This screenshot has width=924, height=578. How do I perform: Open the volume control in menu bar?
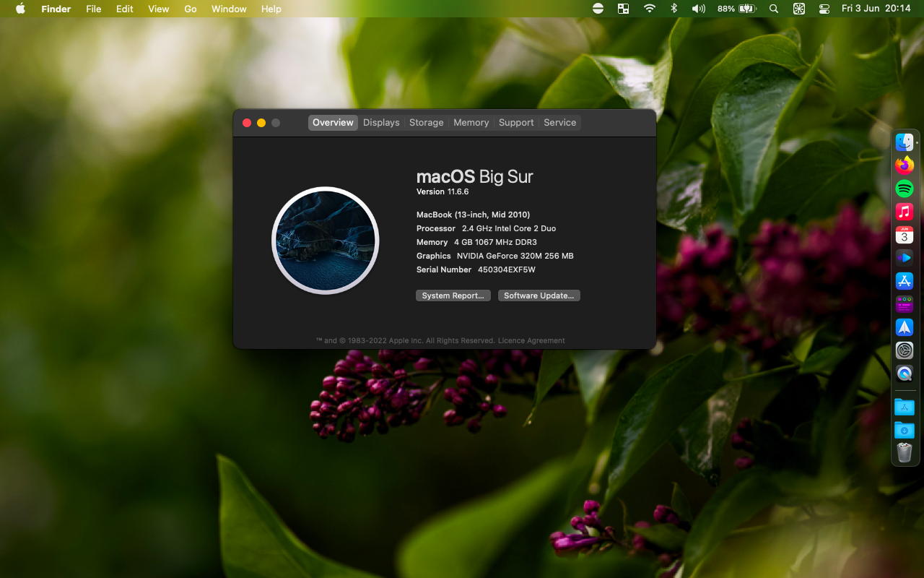click(698, 9)
